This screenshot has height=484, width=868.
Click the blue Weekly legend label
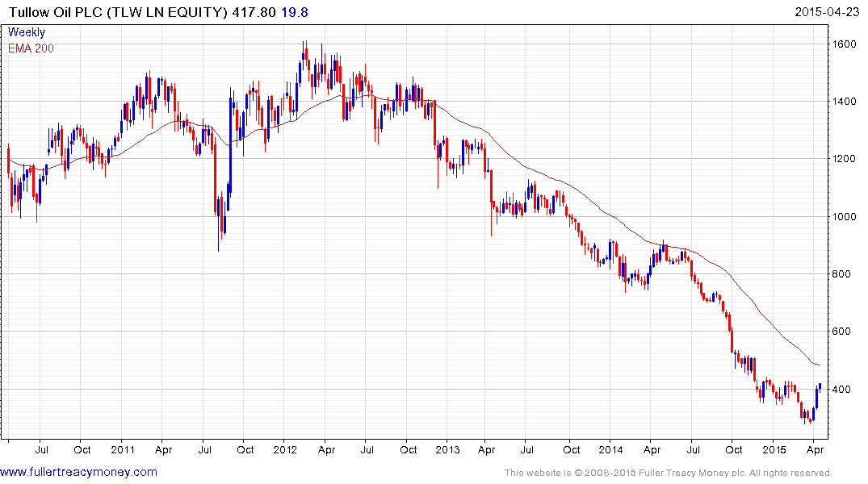pyautogui.click(x=27, y=32)
